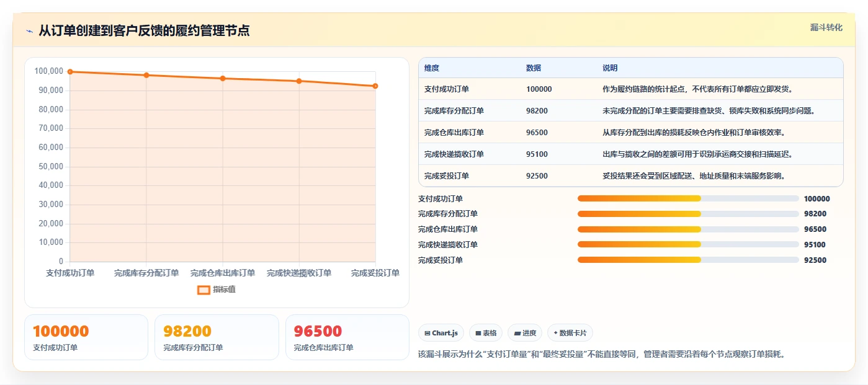Click the progress bar for 完成库存分配订单
This screenshot has height=385, width=868.
coord(688,214)
